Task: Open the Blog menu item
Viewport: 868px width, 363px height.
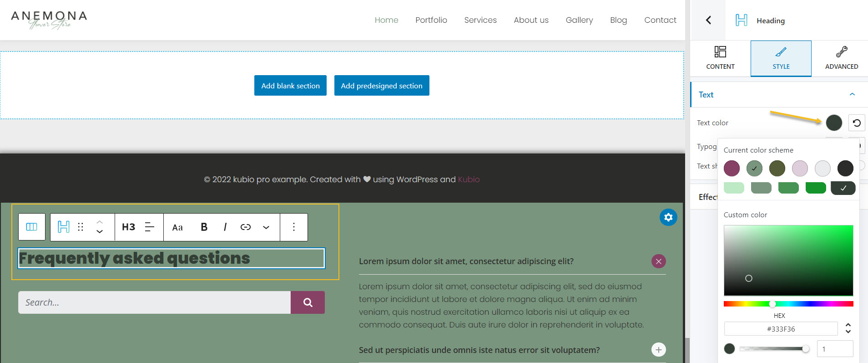Action: tap(618, 20)
